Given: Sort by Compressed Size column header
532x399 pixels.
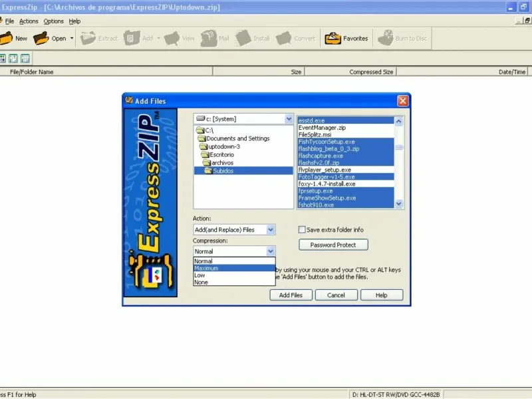Looking at the screenshot, I should 351,72.
